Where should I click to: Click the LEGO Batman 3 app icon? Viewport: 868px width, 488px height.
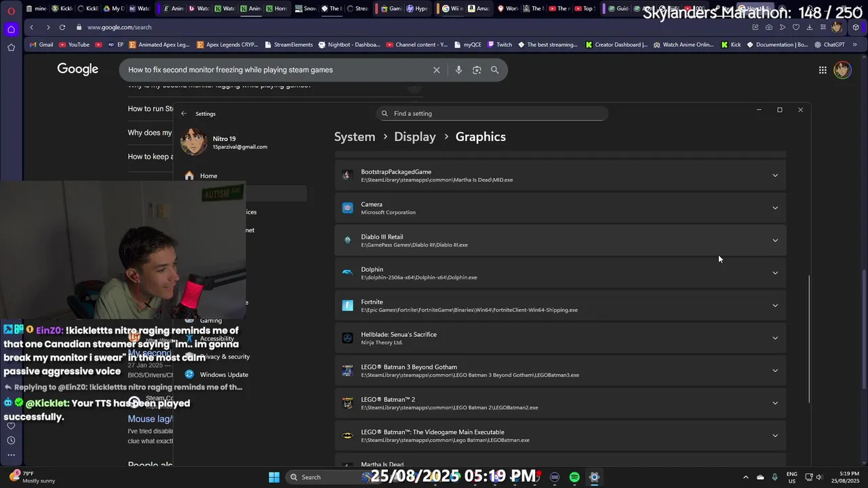(x=347, y=371)
